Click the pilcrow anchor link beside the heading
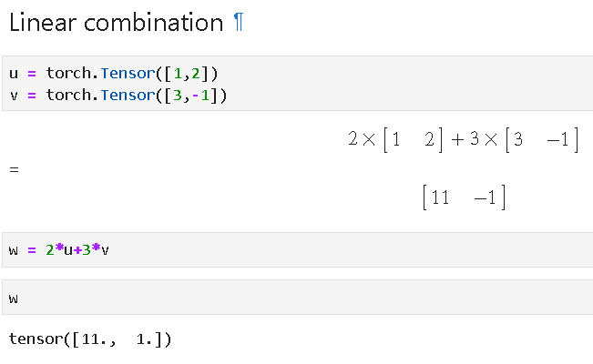The height and width of the screenshot is (364, 593). point(239,24)
